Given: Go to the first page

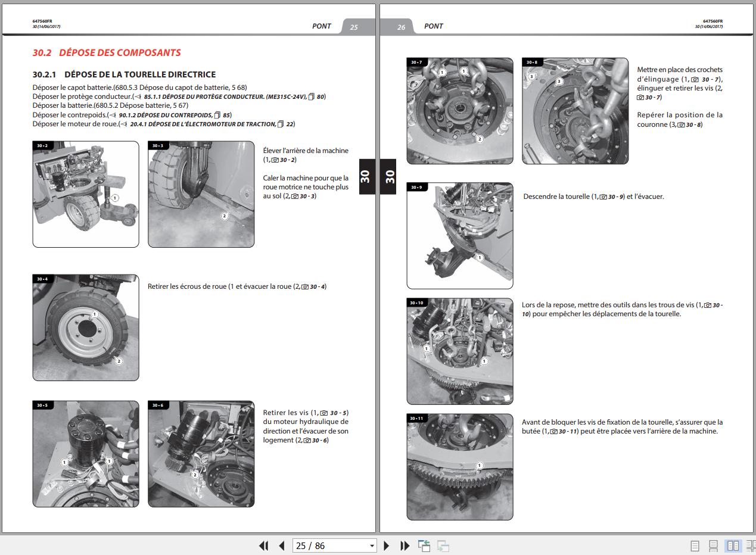Looking at the screenshot, I should [x=263, y=545].
